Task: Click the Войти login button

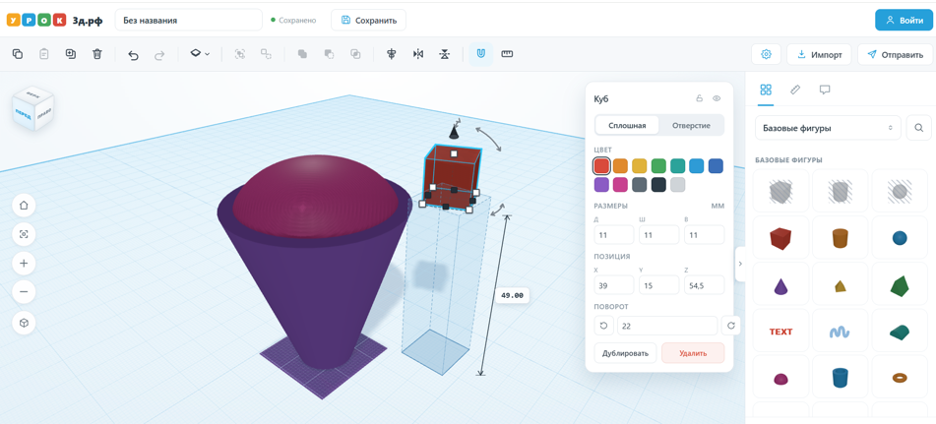Action: point(904,20)
